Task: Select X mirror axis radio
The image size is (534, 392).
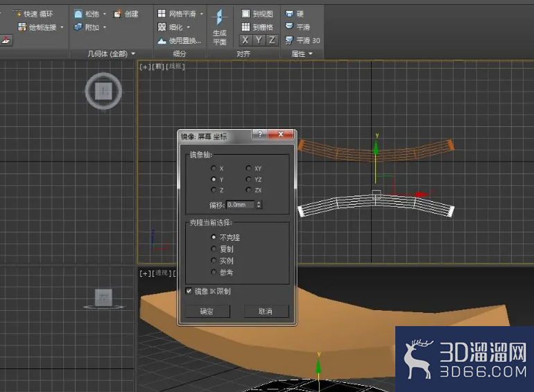Action: (214, 168)
